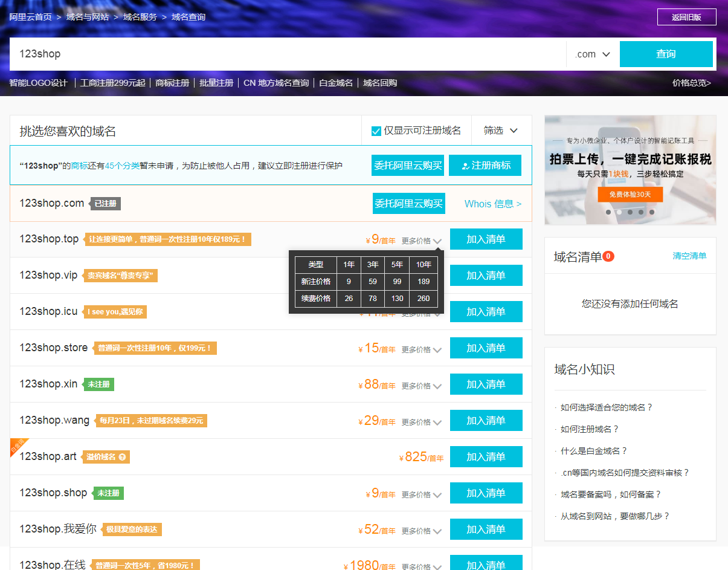
Task: Open 域名要备案吗，如何备案？ link
Action: (611, 494)
